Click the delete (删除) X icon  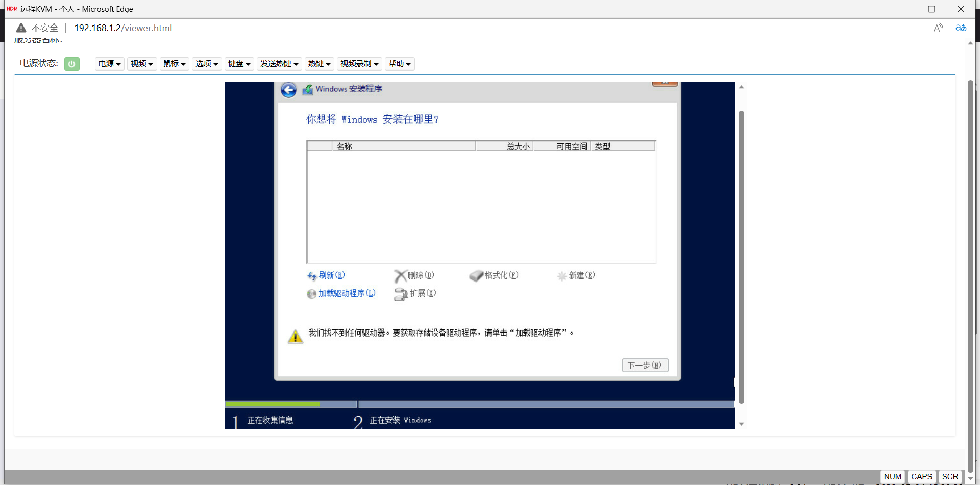(401, 276)
